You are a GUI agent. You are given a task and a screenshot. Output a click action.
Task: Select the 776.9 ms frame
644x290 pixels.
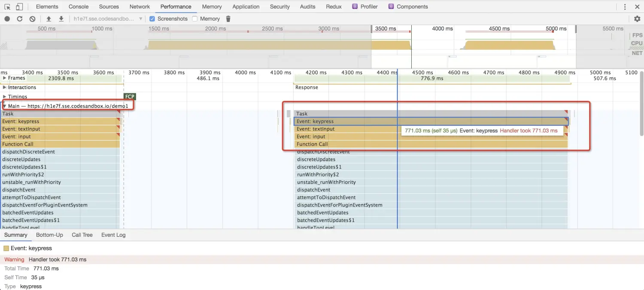432,79
